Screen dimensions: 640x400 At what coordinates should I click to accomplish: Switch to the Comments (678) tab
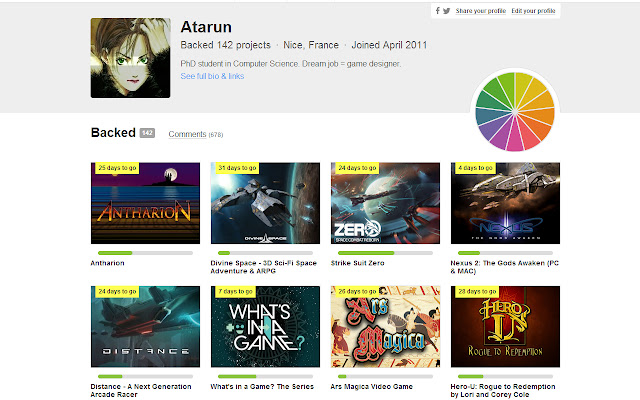pyautogui.click(x=195, y=133)
